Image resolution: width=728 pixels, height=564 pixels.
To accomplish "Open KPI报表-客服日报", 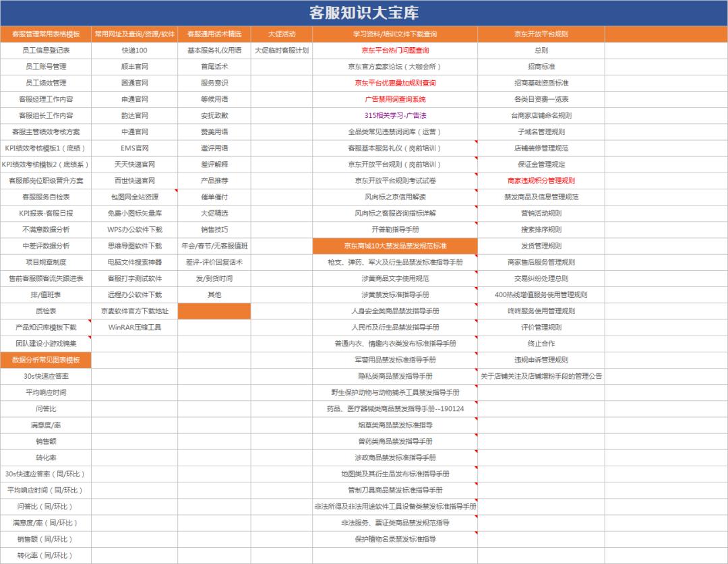I will pos(46,213).
